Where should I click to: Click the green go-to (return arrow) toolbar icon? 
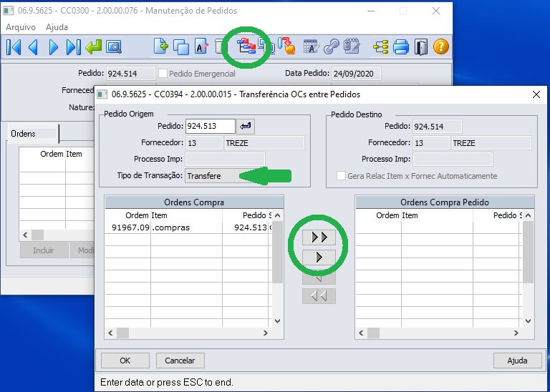tap(93, 46)
